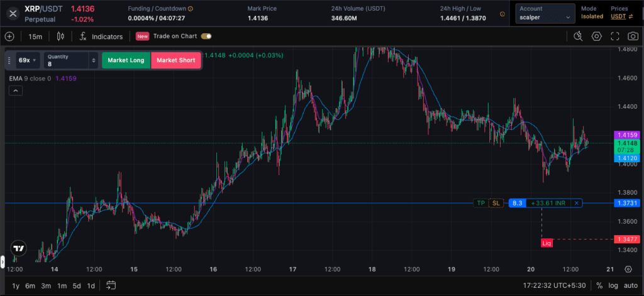Click the Market Short button
Viewport: 644px width, 296px height.
pyautogui.click(x=176, y=60)
